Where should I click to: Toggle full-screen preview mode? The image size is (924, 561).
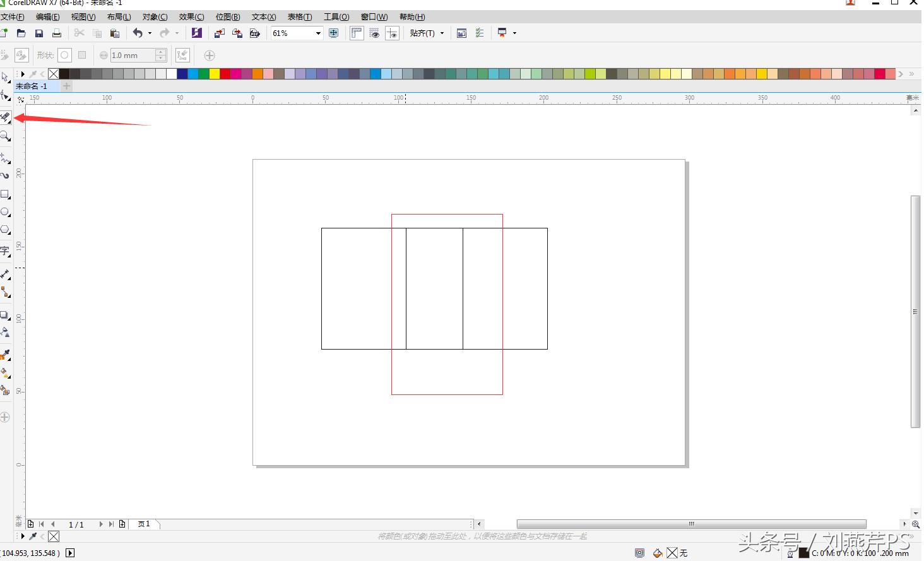[x=334, y=33]
